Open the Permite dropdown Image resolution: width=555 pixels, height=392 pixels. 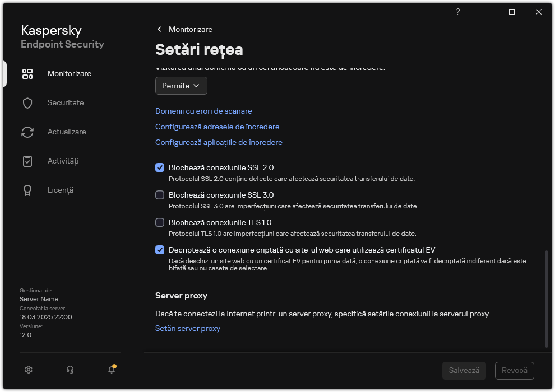point(181,86)
